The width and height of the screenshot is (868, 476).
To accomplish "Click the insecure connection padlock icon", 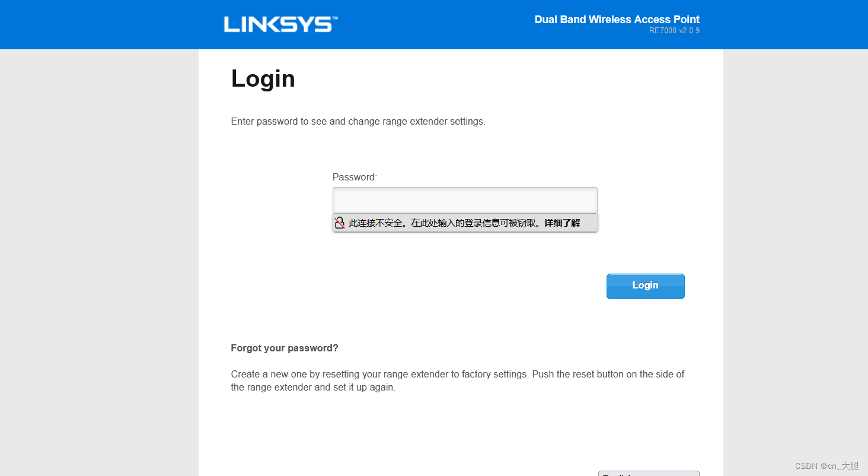I will (340, 223).
